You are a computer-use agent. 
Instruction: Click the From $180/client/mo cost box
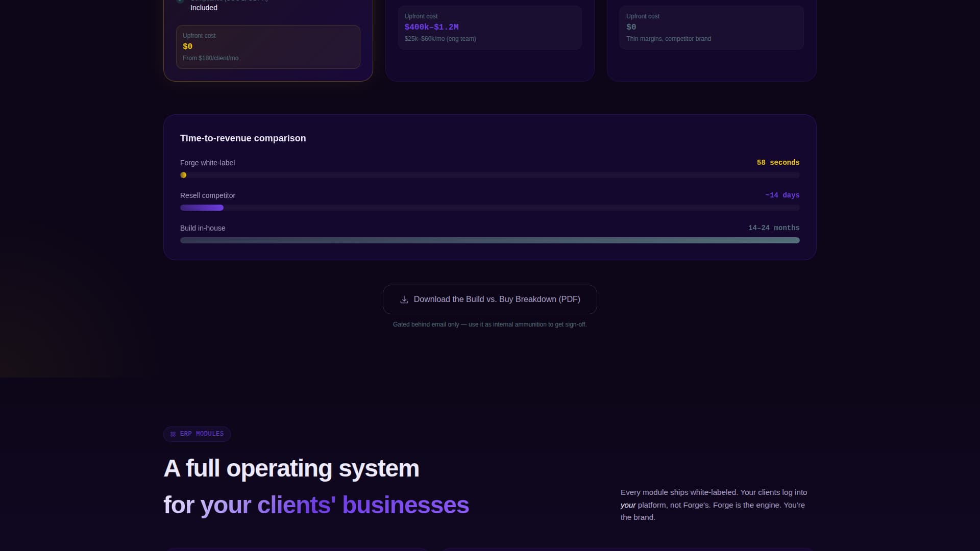[268, 47]
